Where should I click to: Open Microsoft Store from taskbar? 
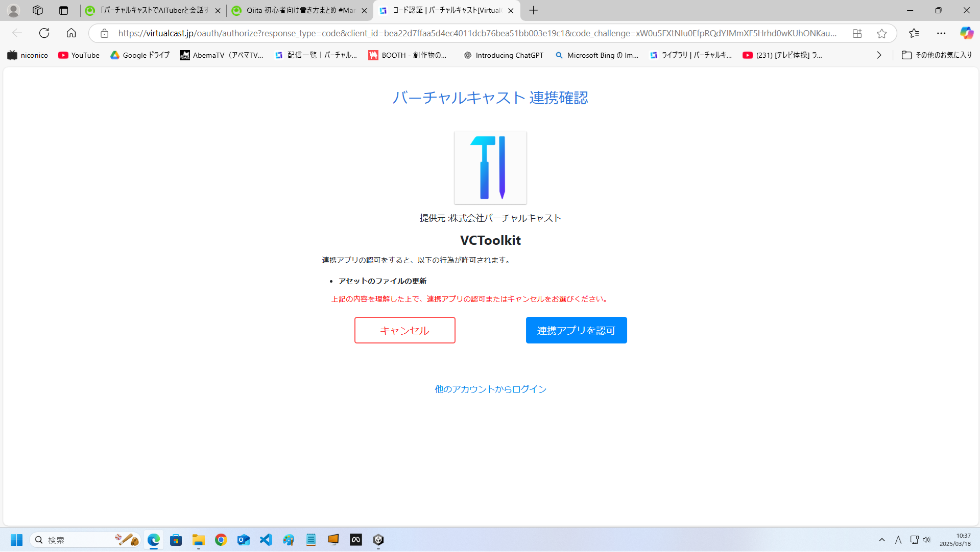coord(176,540)
